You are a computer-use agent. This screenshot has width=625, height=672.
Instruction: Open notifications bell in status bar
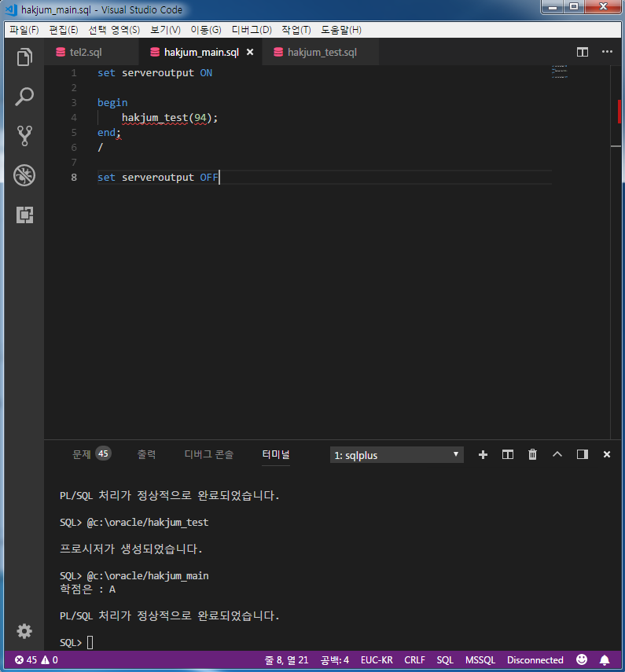(605, 660)
